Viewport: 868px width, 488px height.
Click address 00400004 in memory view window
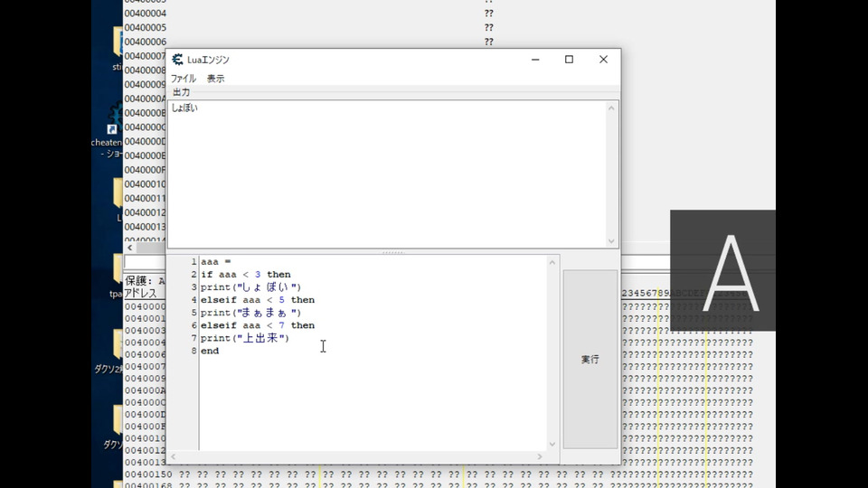[145, 14]
